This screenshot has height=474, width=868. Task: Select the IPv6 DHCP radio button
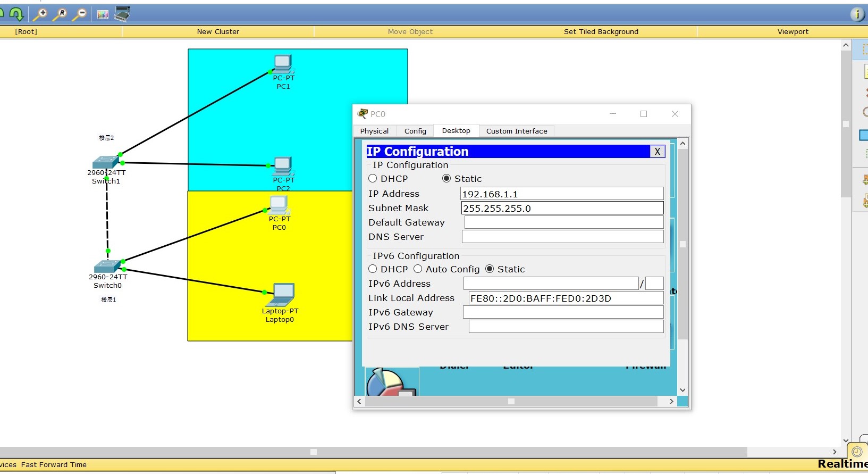click(373, 269)
